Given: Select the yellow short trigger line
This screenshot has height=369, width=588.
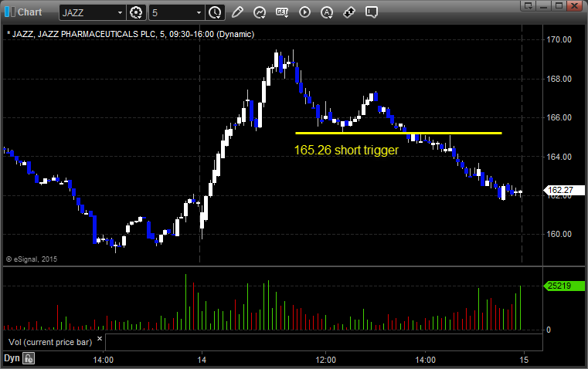Looking at the screenshot, I should [398, 133].
